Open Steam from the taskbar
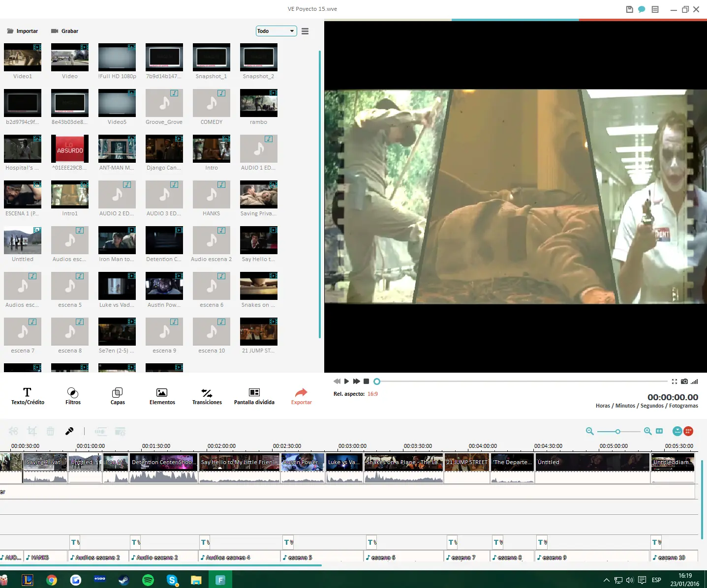Viewport: 707px width, 588px height. (x=123, y=580)
